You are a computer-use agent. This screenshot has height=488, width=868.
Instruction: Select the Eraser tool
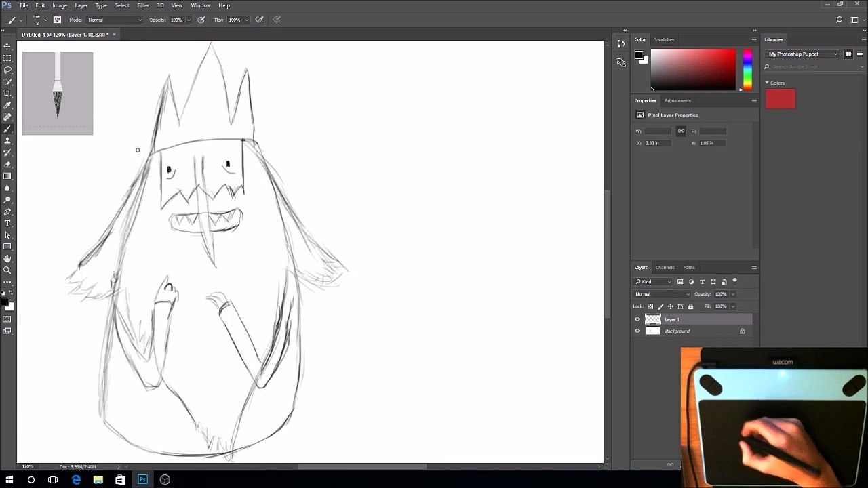(7, 164)
